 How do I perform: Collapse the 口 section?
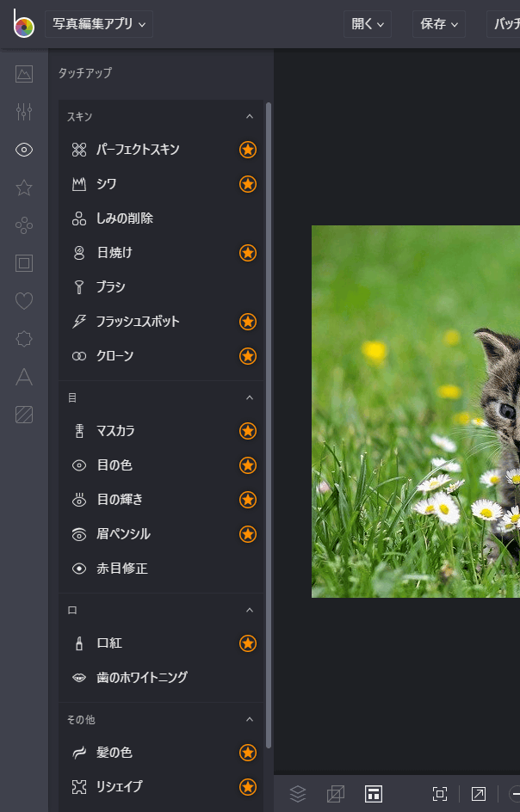pos(250,610)
